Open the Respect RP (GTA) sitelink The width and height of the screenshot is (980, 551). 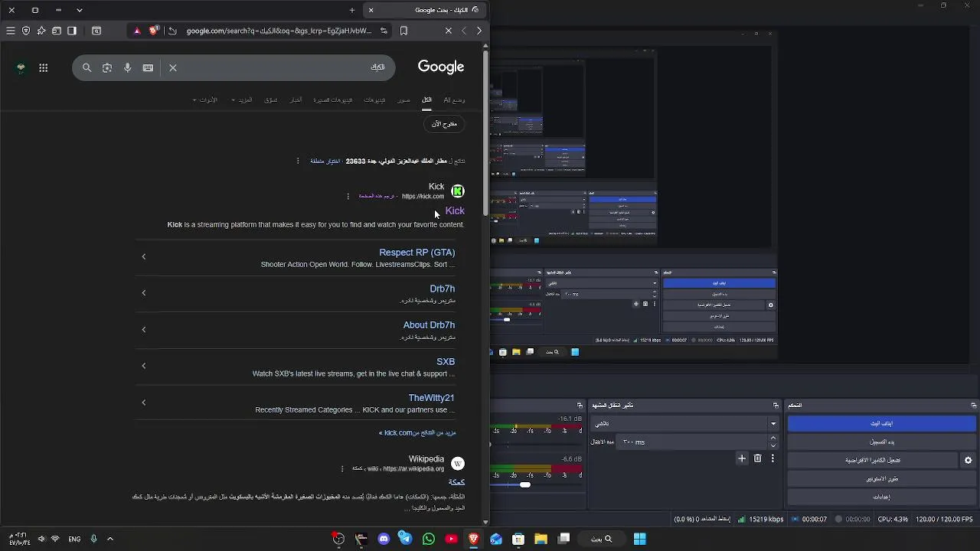click(x=416, y=252)
